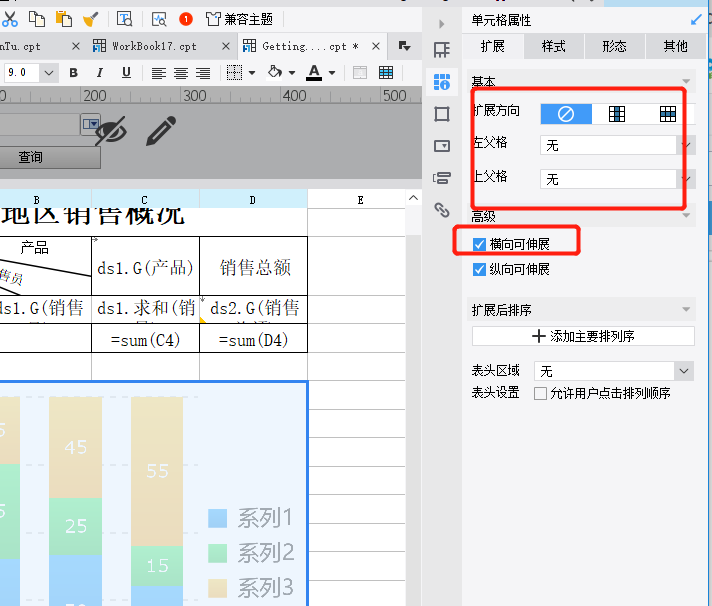The width and height of the screenshot is (712, 606).
Task: Select horizontal expansion direction
Action: tap(668, 113)
